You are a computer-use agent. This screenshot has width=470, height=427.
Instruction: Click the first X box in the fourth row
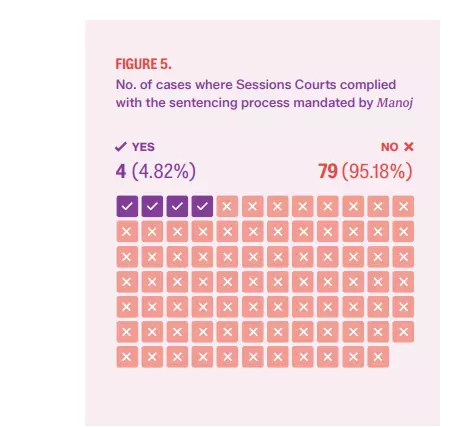pos(127,282)
